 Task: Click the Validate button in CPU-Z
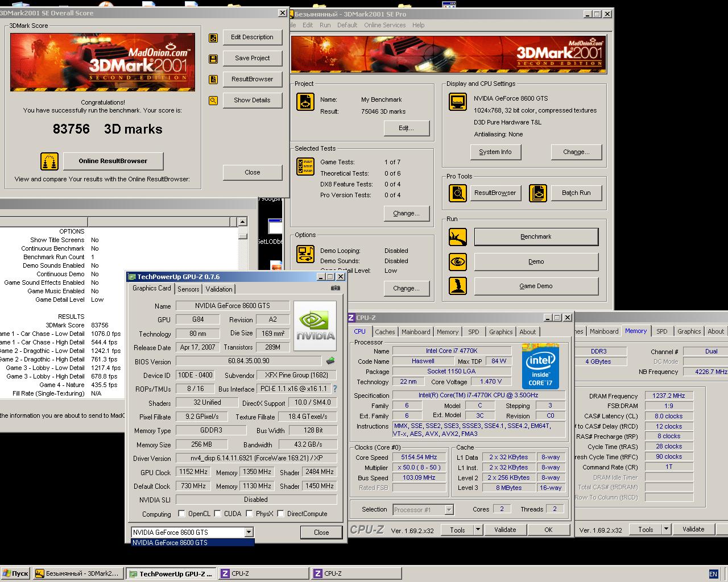(x=505, y=530)
